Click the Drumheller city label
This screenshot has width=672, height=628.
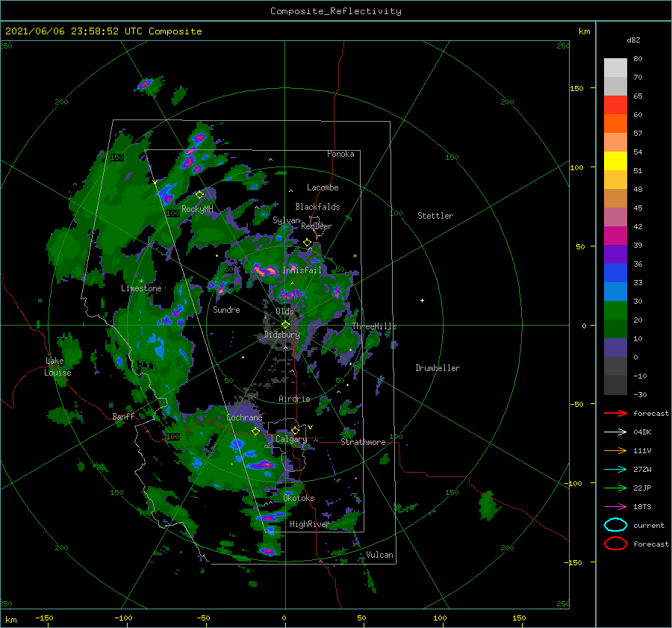[x=437, y=368]
